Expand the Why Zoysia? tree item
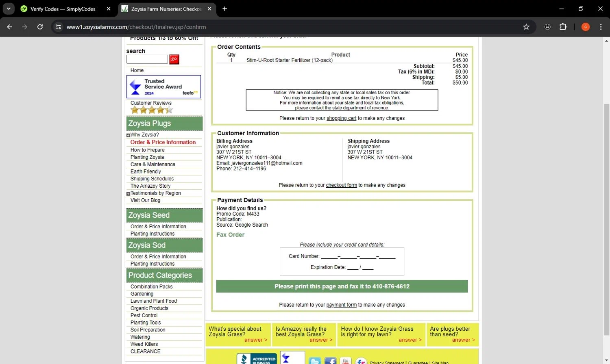This screenshot has width=610, height=364. pos(129,135)
